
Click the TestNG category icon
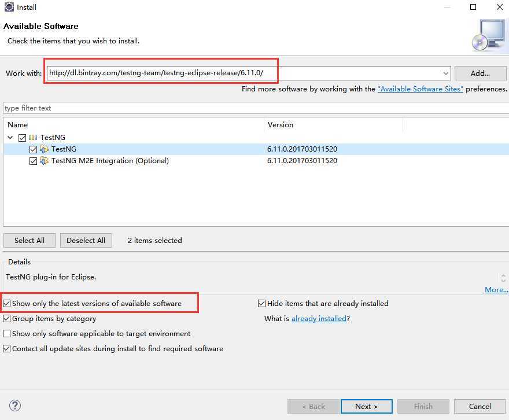(x=33, y=138)
